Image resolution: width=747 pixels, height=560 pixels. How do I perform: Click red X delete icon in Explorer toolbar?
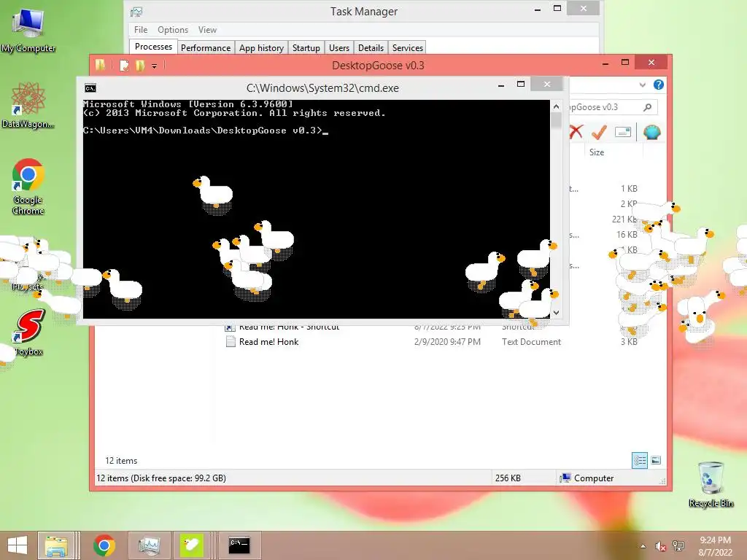click(576, 132)
